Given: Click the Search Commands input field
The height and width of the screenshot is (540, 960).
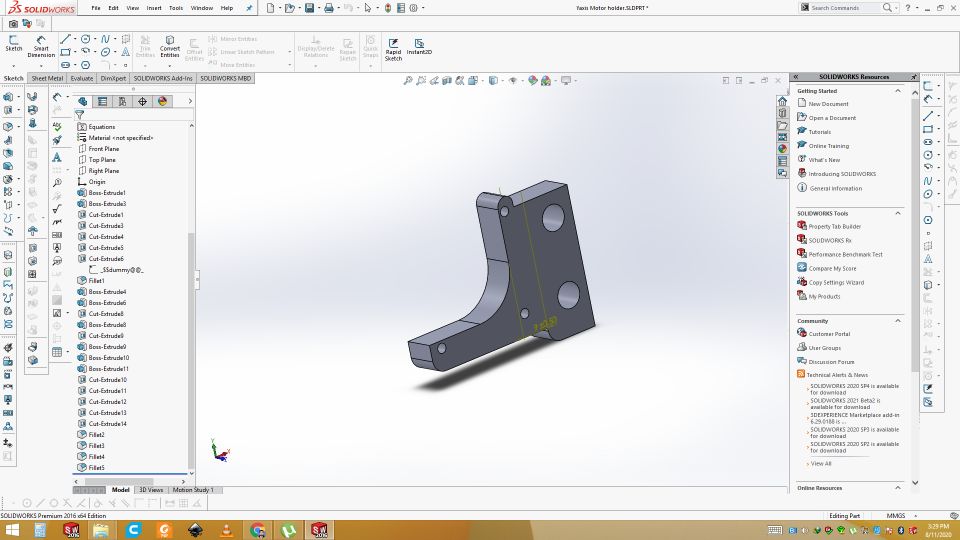Looking at the screenshot, I should (845, 8).
